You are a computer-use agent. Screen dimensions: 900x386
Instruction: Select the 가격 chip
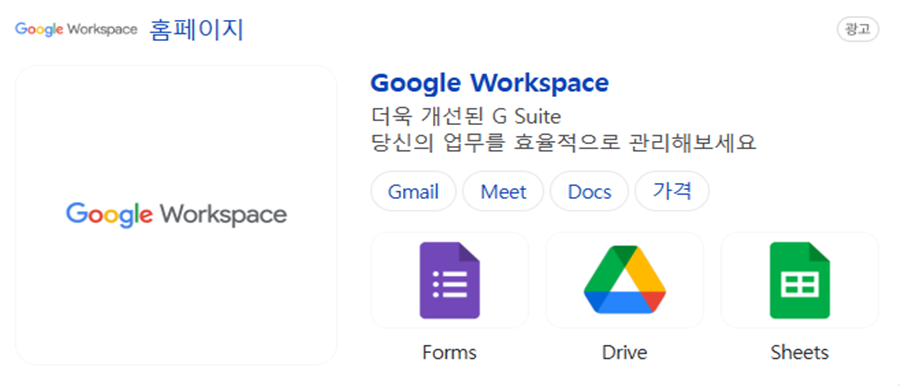tap(672, 191)
